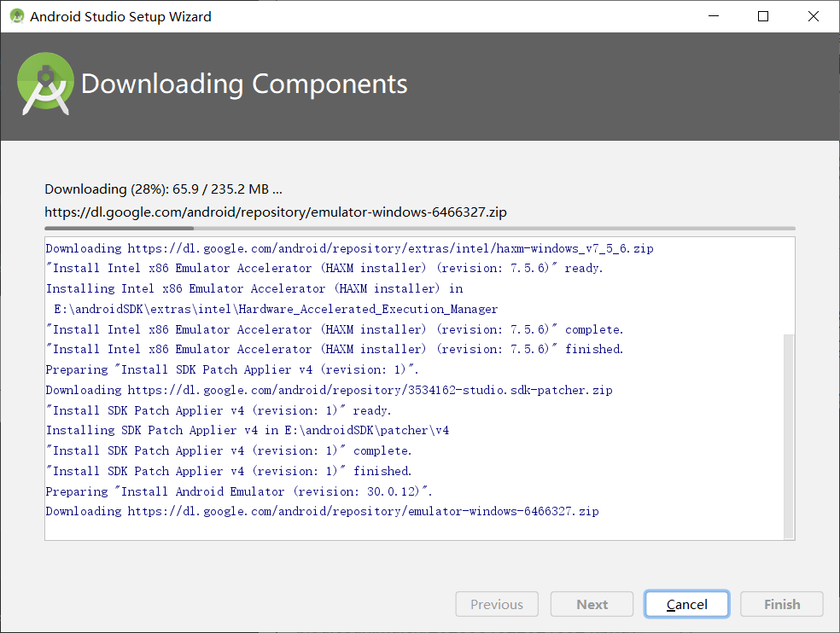This screenshot has width=840, height=633.
Task: Select the log line mentioning haxm-windows_v7_5_6.zip
Action: (348, 247)
